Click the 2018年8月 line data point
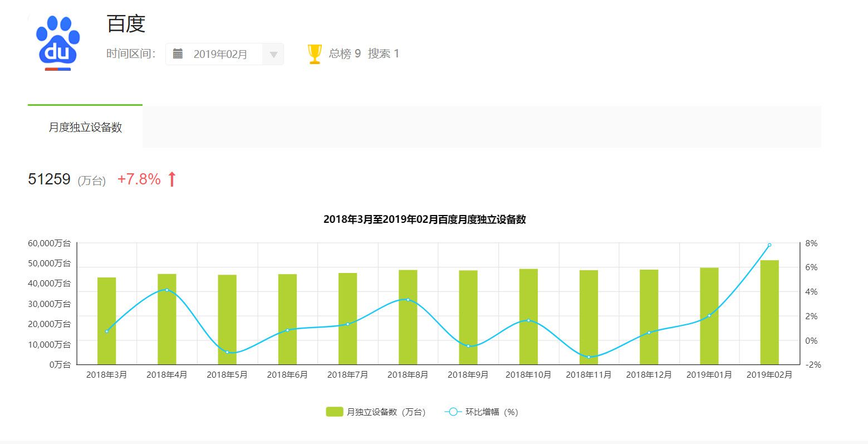This screenshot has width=868, height=444. (x=408, y=300)
